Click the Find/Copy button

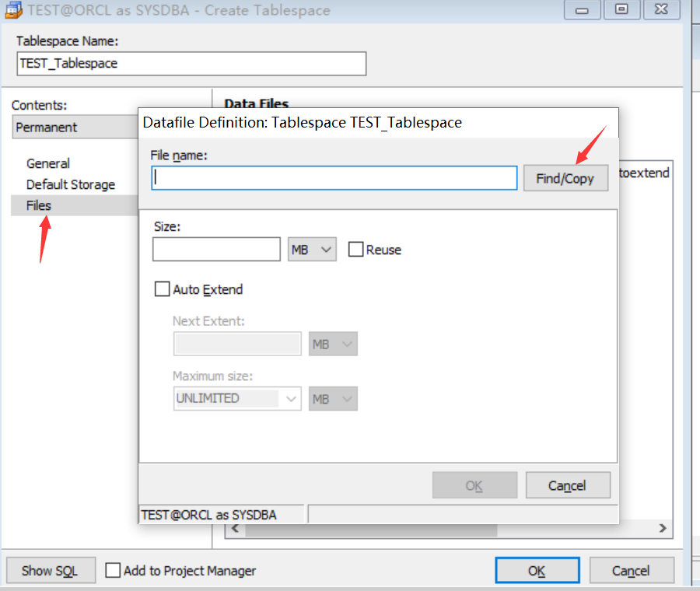click(565, 178)
